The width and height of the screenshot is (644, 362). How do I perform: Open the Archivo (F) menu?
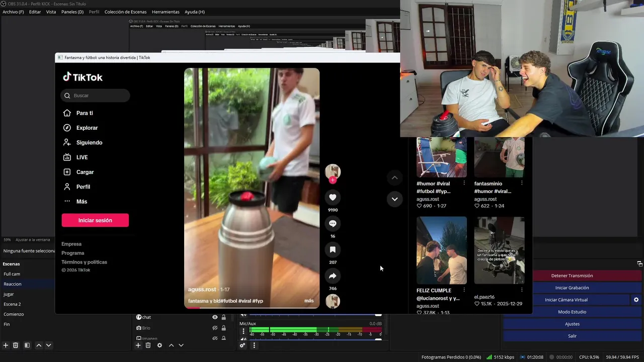pos(13,12)
